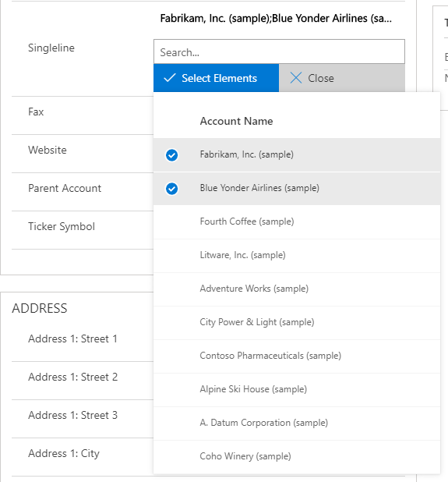Image resolution: width=448 pixels, height=482 pixels.
Task: Click the Select Elements button
Action: pyautogui.click(x=216, y=78)
